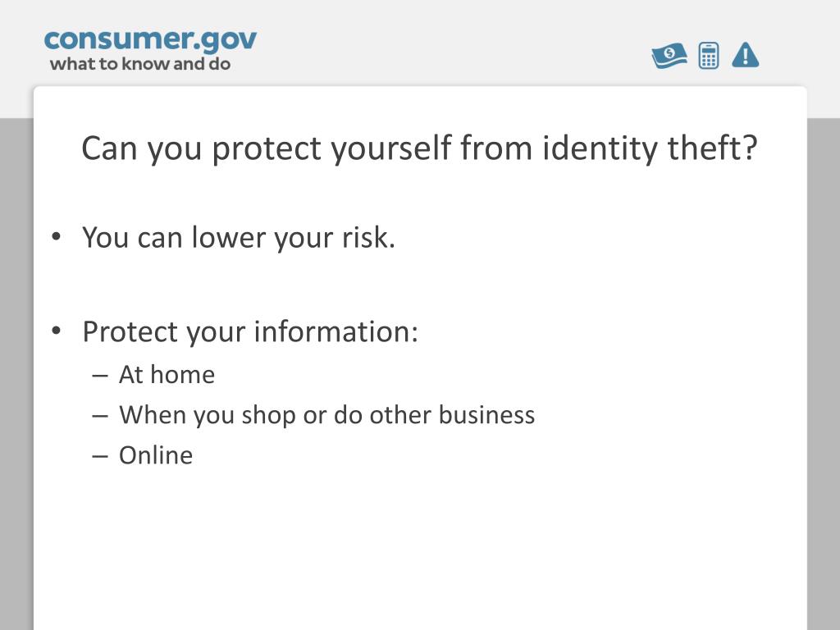This screenshot has width=840, height=630.
Task: Click the slide title about identity theft
Action: click(x=419, y=148)
